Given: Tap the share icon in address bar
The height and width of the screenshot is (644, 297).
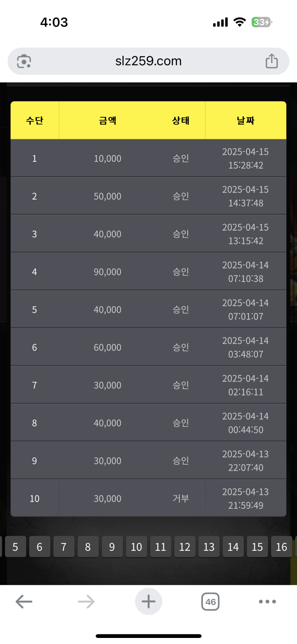Looking at the screenshot, I should (x=272, y=61).
